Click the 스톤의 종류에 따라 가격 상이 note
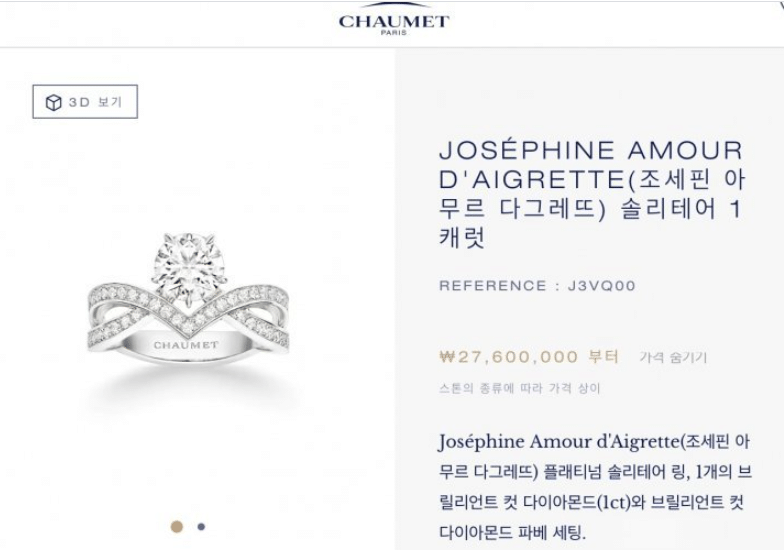The height and width of the screenshot is (550, 784). (x=520, y=388)
